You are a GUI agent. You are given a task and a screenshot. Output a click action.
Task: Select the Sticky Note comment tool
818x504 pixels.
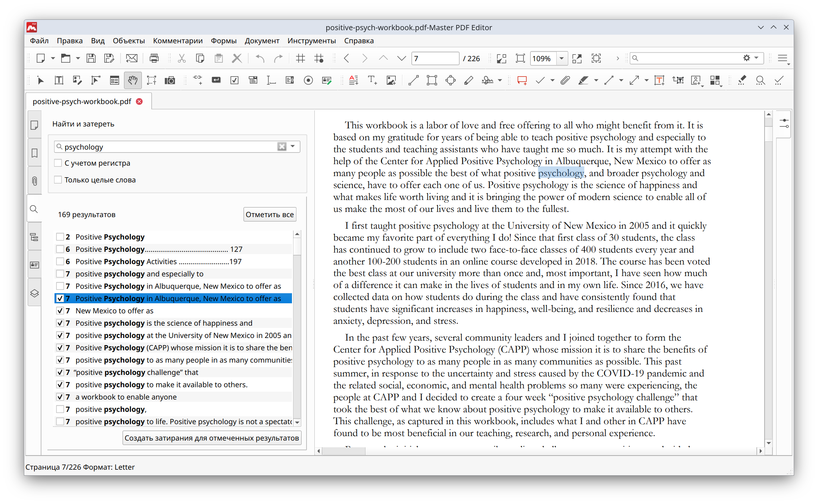click(x=522, y=80)
